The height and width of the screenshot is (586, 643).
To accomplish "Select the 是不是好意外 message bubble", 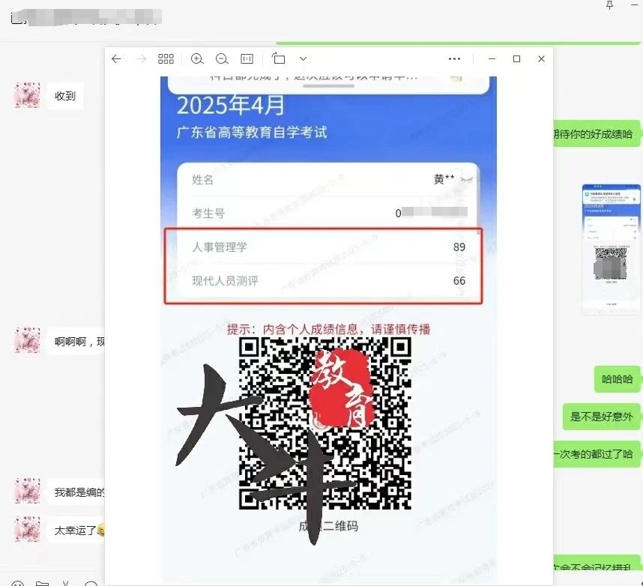I will pyautogui.click(x=602, y=417).
